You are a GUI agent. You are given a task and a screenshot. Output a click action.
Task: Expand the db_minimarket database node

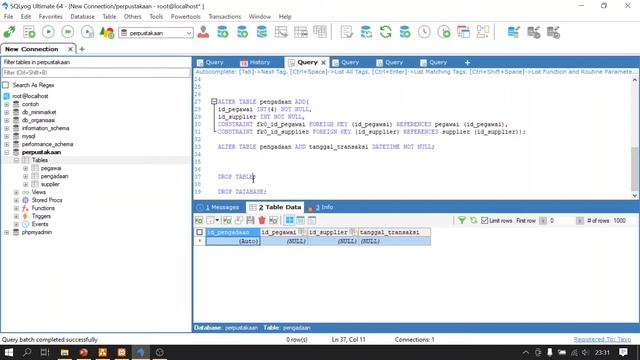(7, 112)
